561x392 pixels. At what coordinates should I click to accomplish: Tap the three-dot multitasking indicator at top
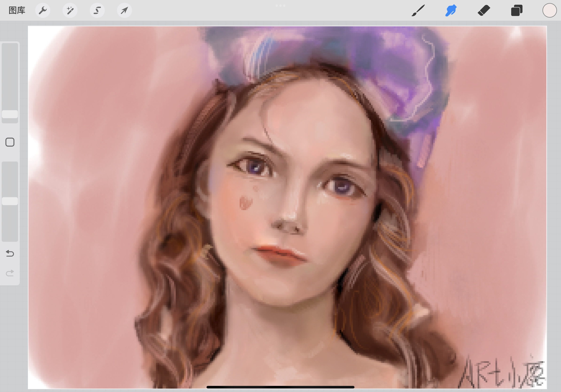[280, 5]
